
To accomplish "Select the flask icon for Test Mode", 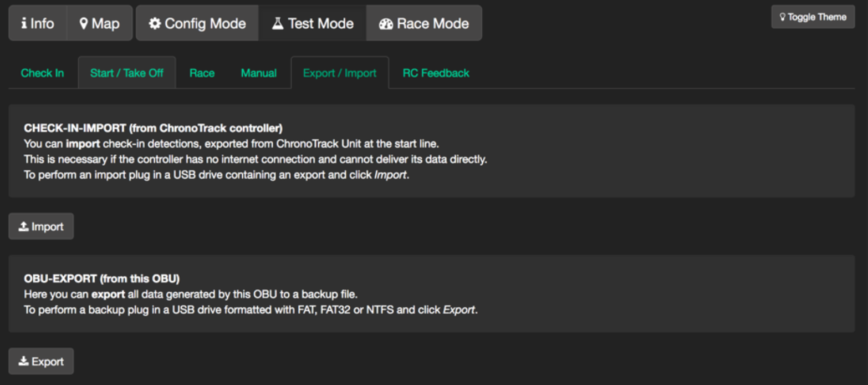I will click(278, 23).
